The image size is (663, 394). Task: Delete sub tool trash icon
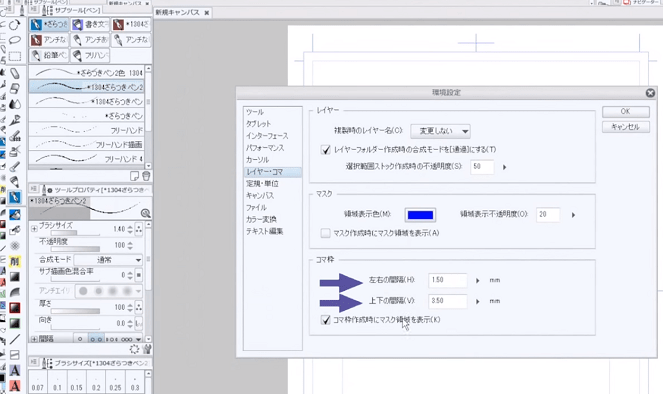coord(146,175)
